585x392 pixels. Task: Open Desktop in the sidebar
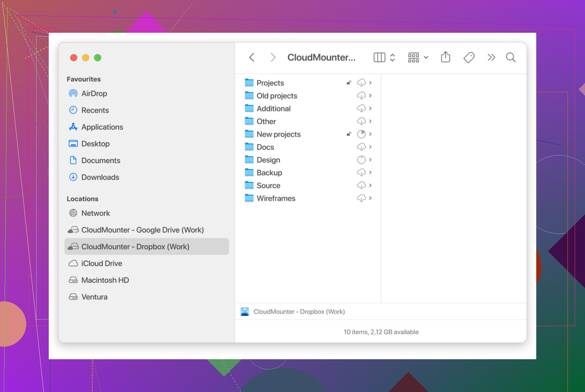tap(147, 144)
